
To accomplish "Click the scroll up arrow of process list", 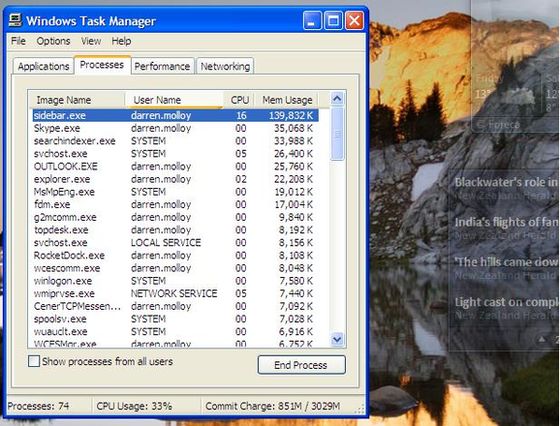I will [337, 98].
